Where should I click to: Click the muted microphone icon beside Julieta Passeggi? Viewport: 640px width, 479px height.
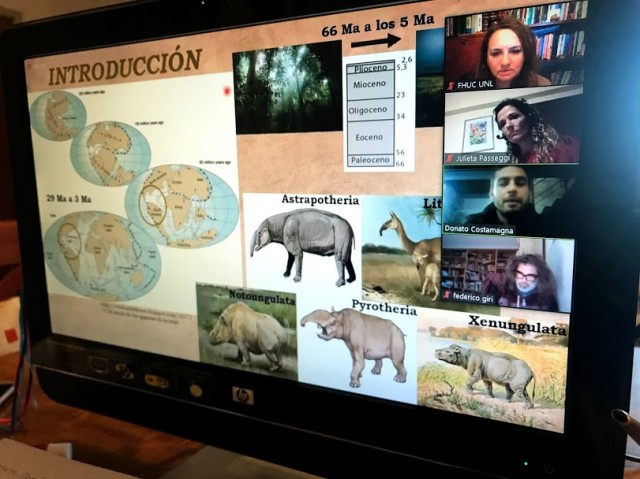[450, 158]
